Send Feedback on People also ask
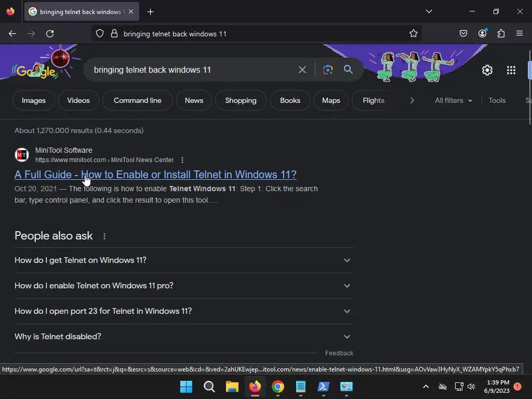 click(x=339, y=353)
